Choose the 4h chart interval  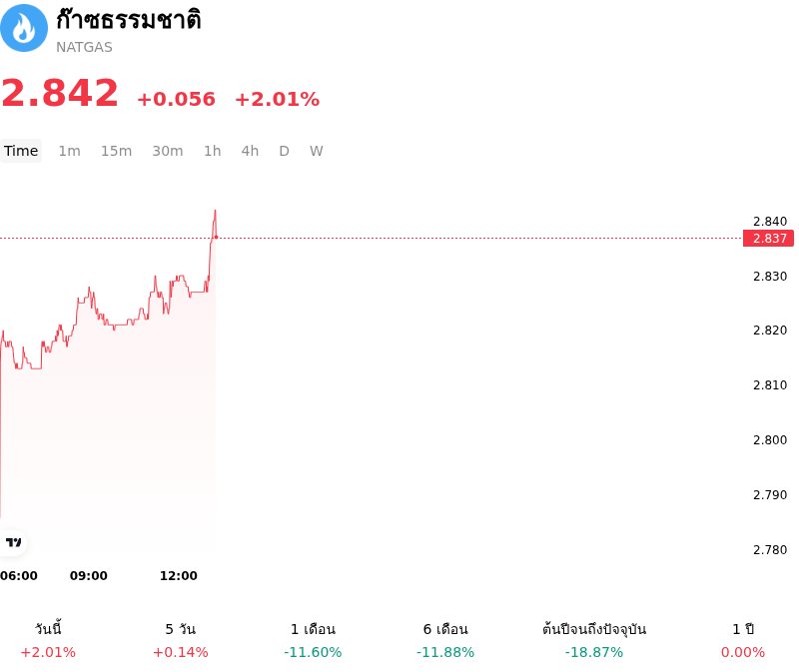250,151
